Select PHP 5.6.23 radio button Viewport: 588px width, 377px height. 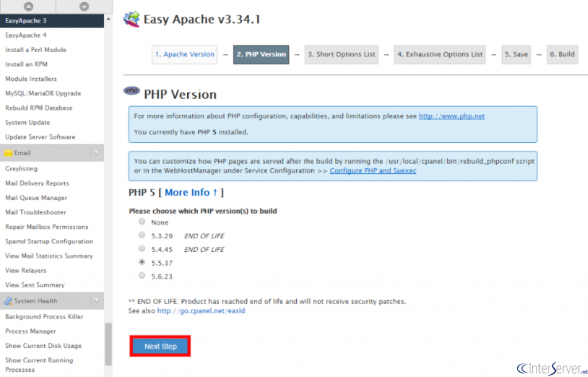pos(142,275)
